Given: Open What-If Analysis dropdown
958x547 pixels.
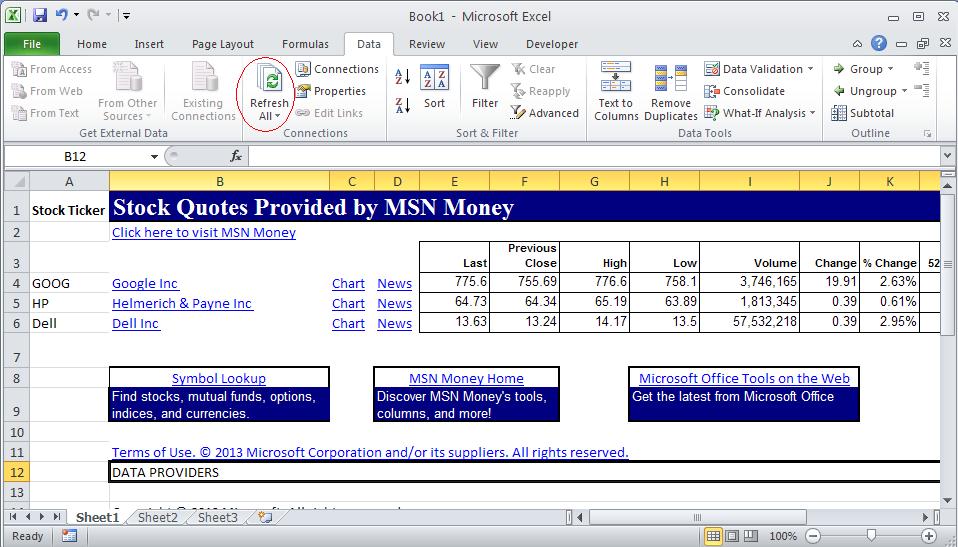Looking at the screenshot, I should click(761, 113).
